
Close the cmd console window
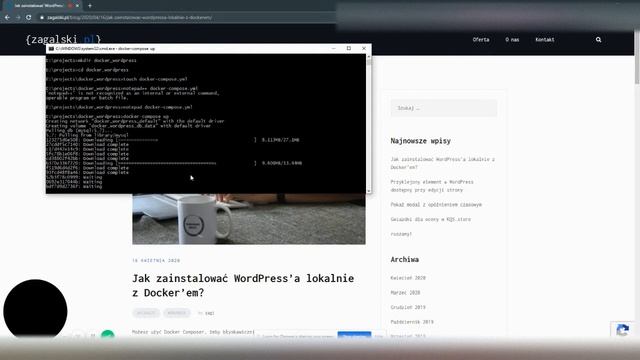pyautogui.click(x=364, y=48)
